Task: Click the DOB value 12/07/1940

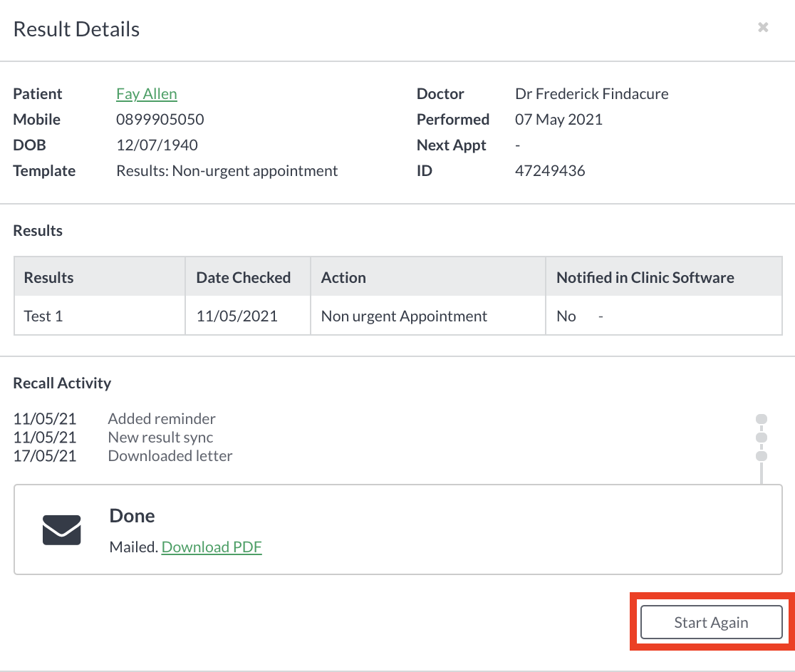Action: [157, 145]
